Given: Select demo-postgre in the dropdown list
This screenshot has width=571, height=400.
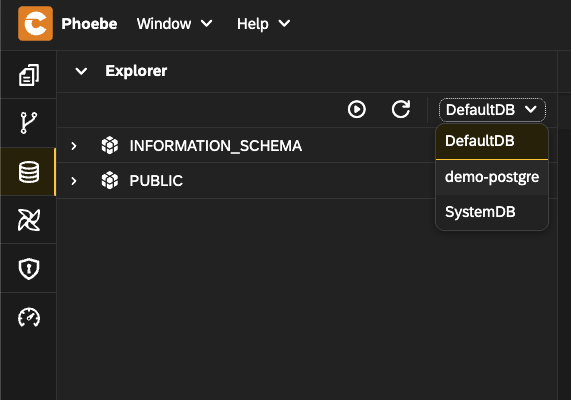Looking at the screenshot, I should pyautogui.click(x=492, y=177).
